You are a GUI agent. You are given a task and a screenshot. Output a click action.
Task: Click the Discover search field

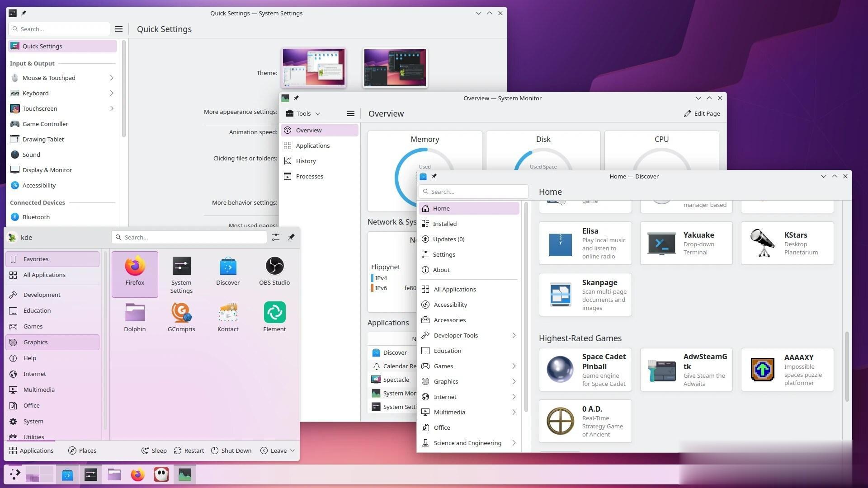(x=473, y=192)
